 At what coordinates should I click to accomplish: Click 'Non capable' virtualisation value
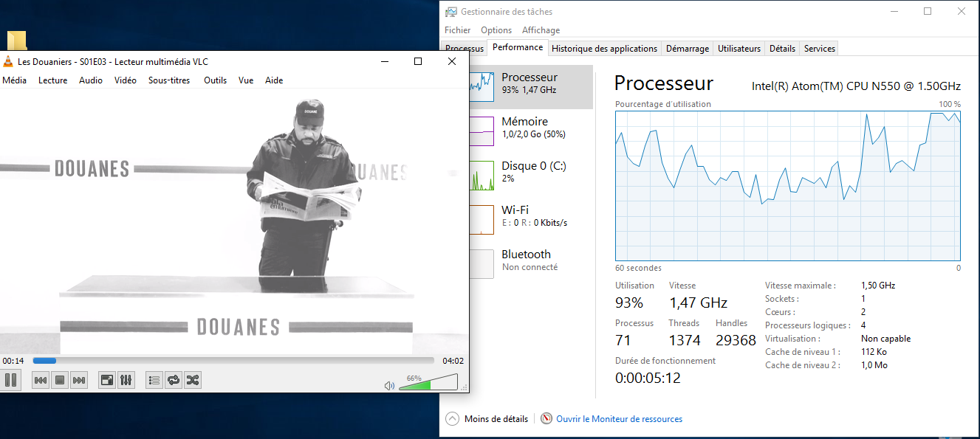[885, 339]
